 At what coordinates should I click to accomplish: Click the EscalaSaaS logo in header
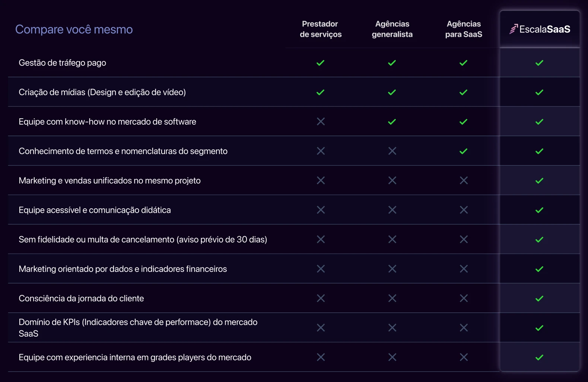pyautogui.click(x=540, y=29)
